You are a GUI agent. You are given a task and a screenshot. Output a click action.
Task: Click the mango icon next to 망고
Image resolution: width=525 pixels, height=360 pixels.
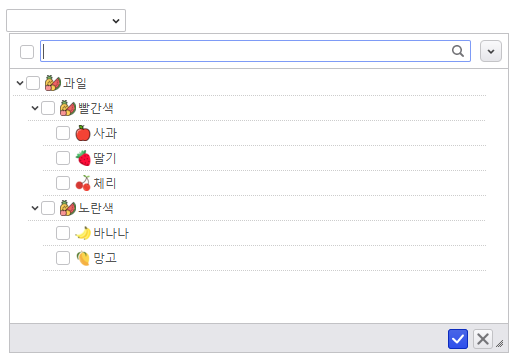point(83,258)
